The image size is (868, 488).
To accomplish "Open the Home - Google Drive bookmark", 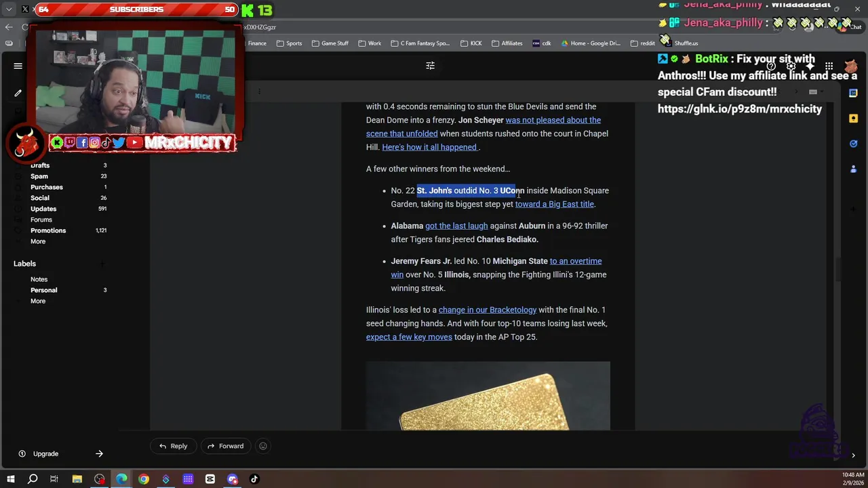I will (x=590, y=43).
